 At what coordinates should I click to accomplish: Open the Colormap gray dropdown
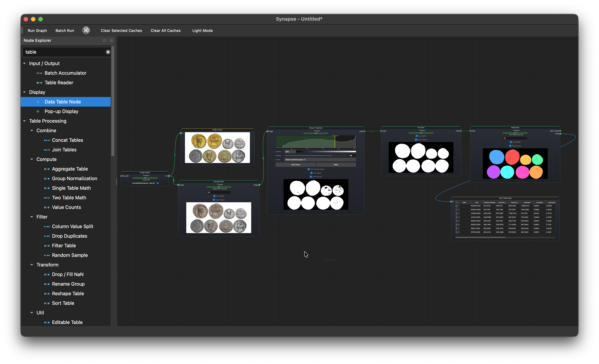[x=290, y=152]
